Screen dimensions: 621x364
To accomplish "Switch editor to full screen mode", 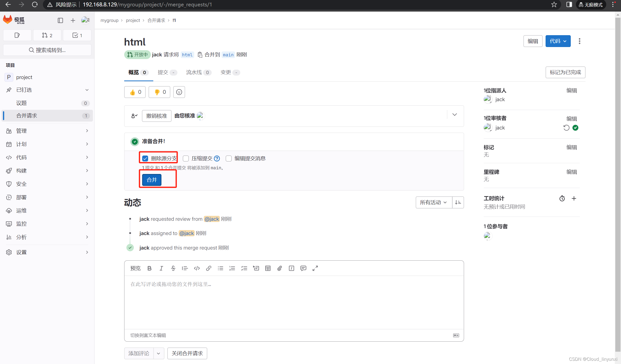I will click(x=315, y=268).
